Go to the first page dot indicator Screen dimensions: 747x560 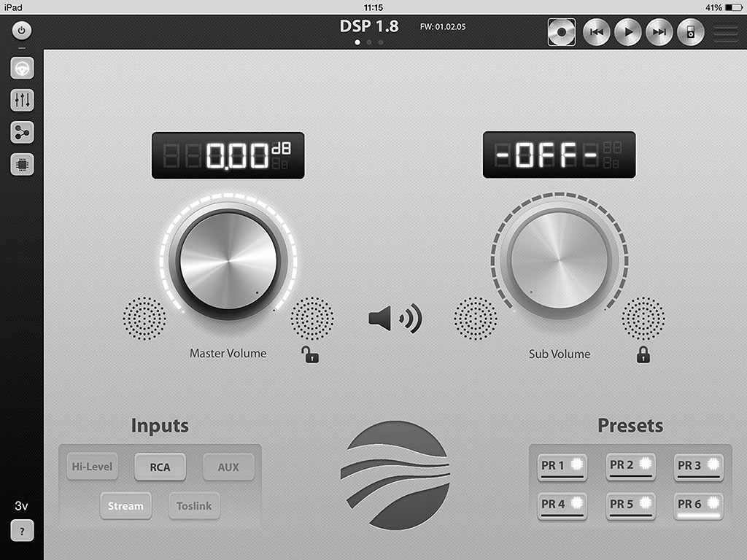(357, 42)
